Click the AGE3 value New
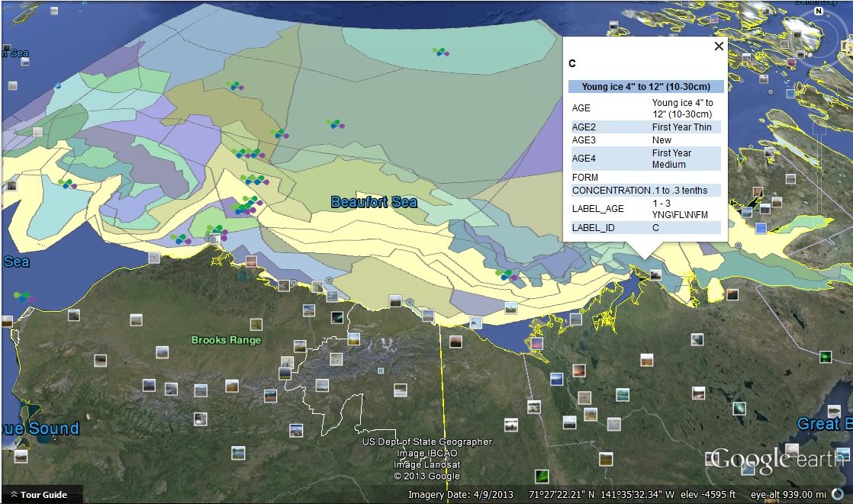Image resolution: width=853 pixels, height=504 pixels. tap(661, 140)
